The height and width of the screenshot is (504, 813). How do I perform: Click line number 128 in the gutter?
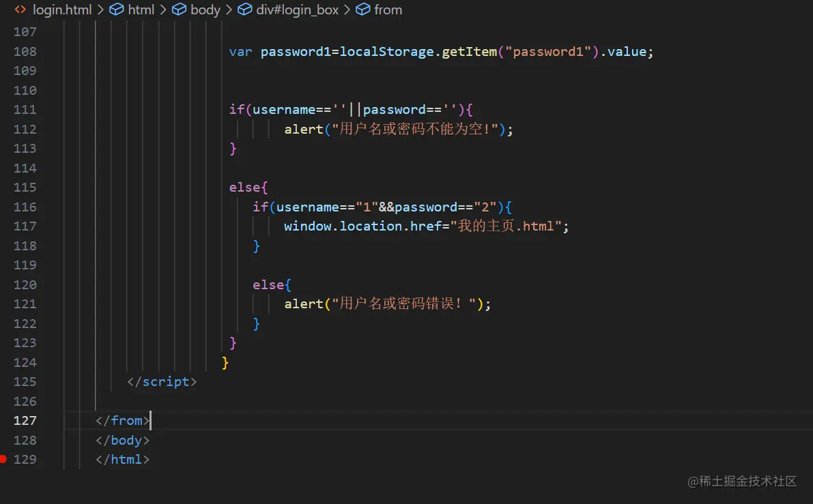tap(25, 441)
